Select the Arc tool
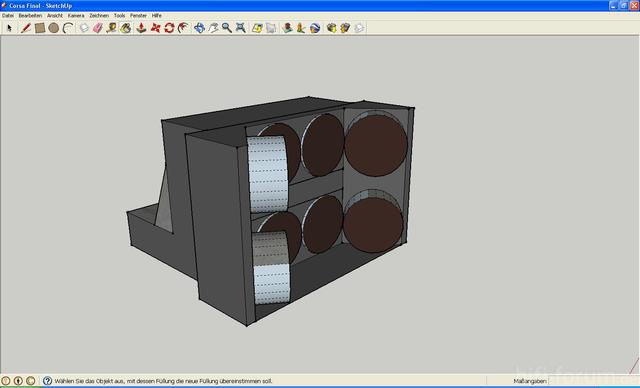This screenshot has height=388, width=640. (x=68, y=28)
